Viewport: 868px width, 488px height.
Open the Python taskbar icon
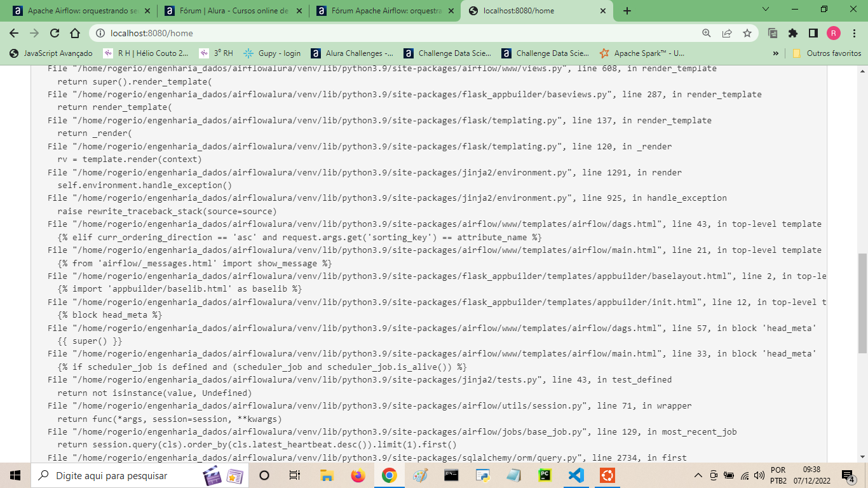point(482,475)
